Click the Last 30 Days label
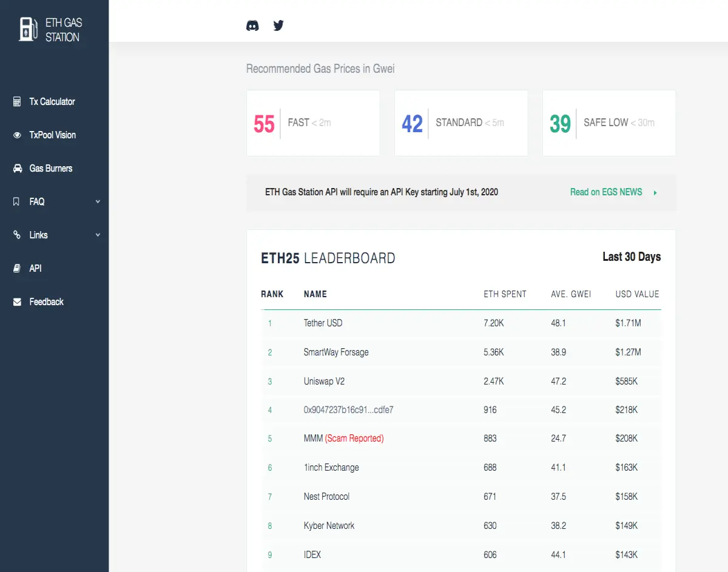This screenshot has width=728, height=572. click(632, 257)
